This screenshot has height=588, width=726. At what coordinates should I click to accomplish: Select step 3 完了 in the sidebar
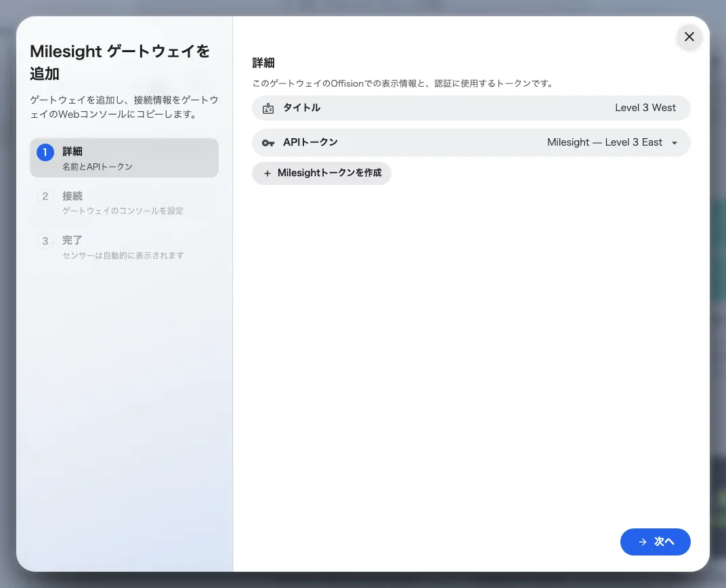[x=124, y=247]
